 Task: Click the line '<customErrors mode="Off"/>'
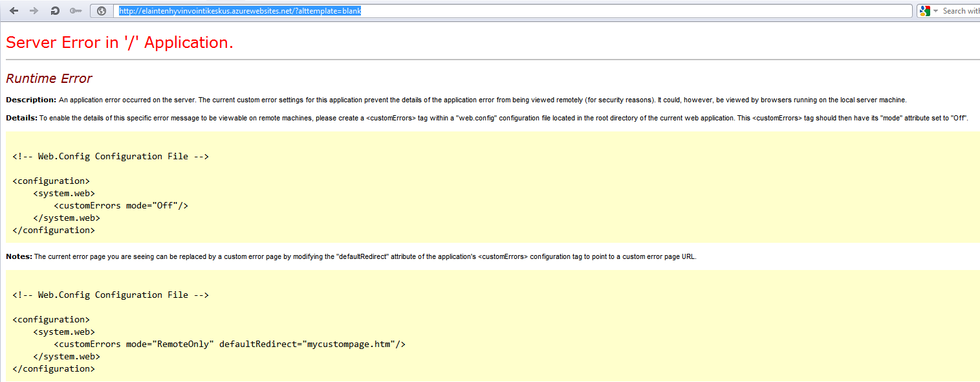pyautogui.click(x=121, y=205)
